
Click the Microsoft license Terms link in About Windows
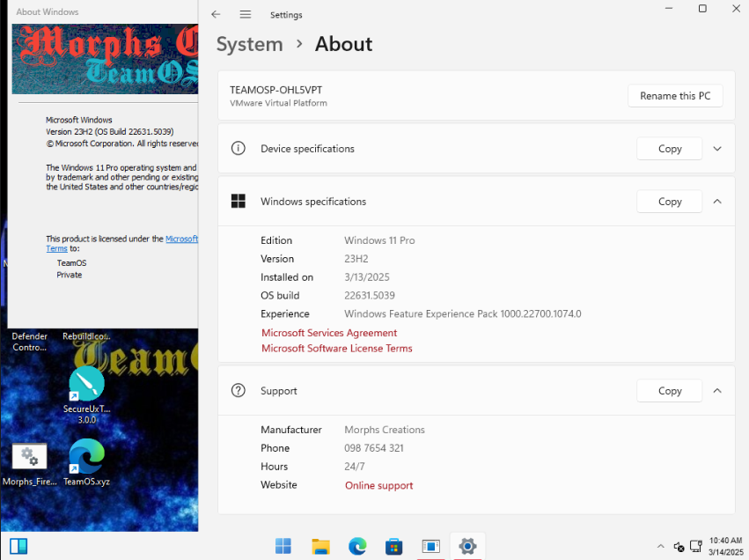(x=56, y=248)
